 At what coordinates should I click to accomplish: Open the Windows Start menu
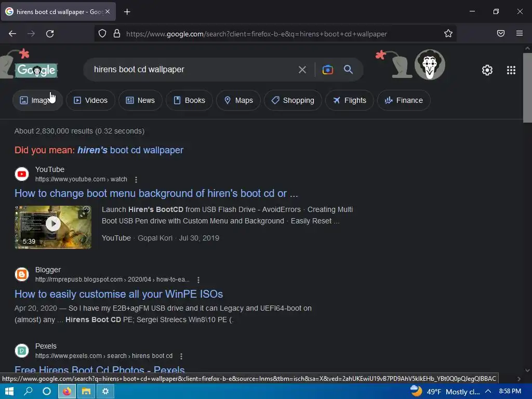(x=9, y=392)
